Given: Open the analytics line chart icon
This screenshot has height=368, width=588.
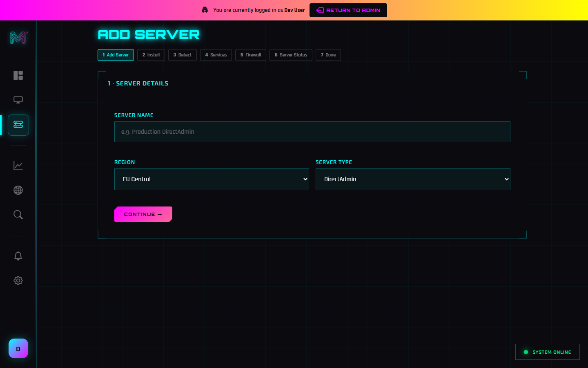Looking at the screenshot, I should tap(18, 166).
